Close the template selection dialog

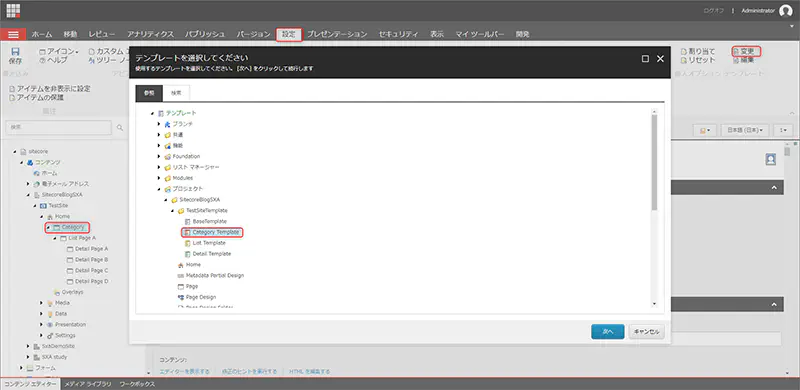660,59
